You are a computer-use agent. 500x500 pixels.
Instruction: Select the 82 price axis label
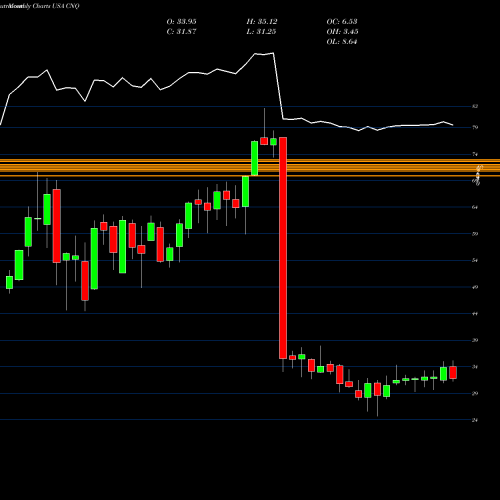point(475,106)
